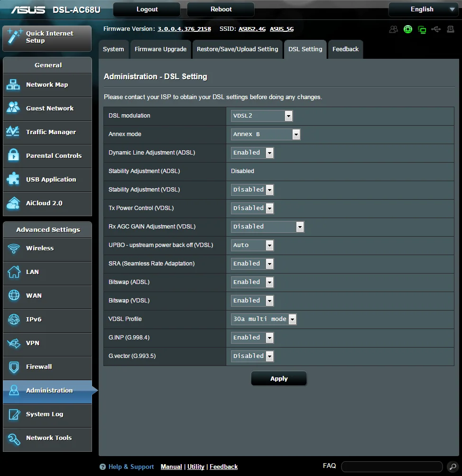This screenshot has height=476, width=462.
Task: Open the Annex mode dropdown
Action: [x=266, y=134]
